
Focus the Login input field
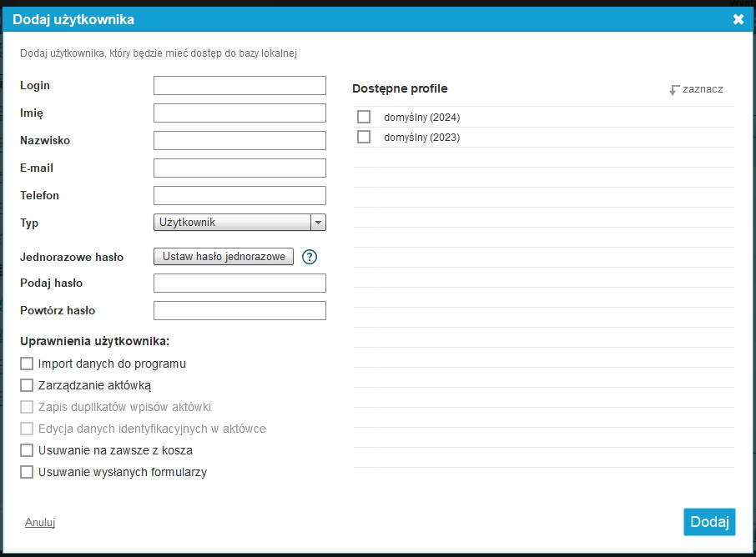pyautogui.click(x=239, y=85)
